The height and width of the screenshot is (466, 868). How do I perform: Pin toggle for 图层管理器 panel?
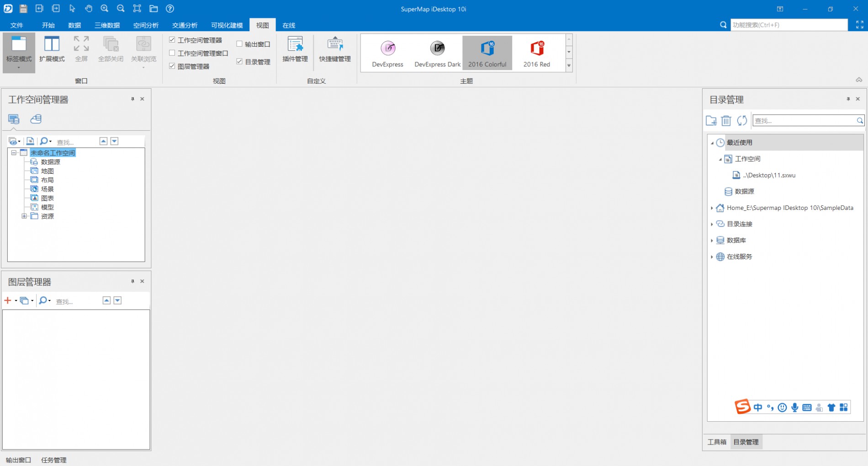pos(132,281)
